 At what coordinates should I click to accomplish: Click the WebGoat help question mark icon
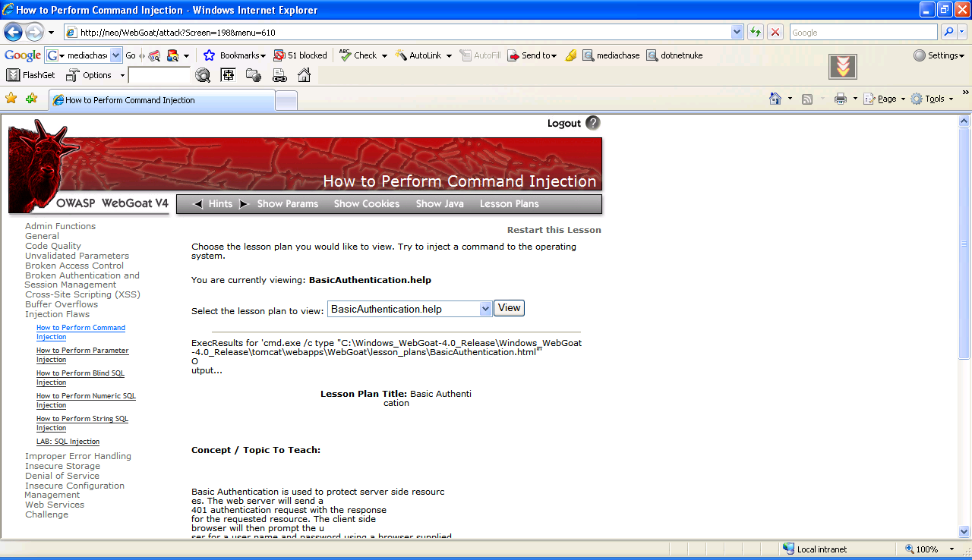point(593,123)
